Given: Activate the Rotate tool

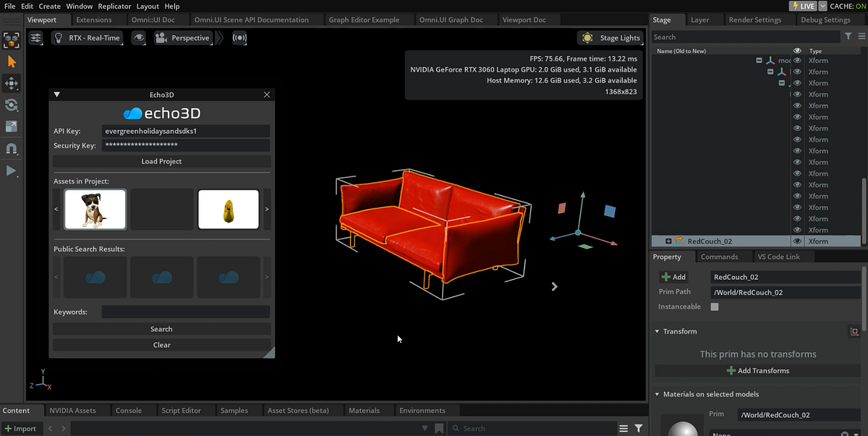Looking at the screenshot, I should click(11, 105).
